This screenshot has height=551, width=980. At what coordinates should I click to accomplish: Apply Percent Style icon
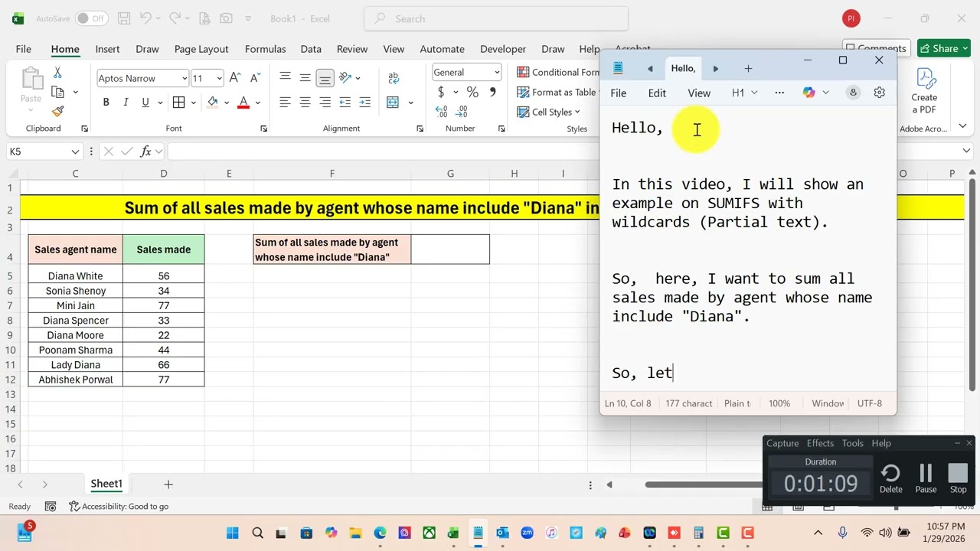click(472, 92)
